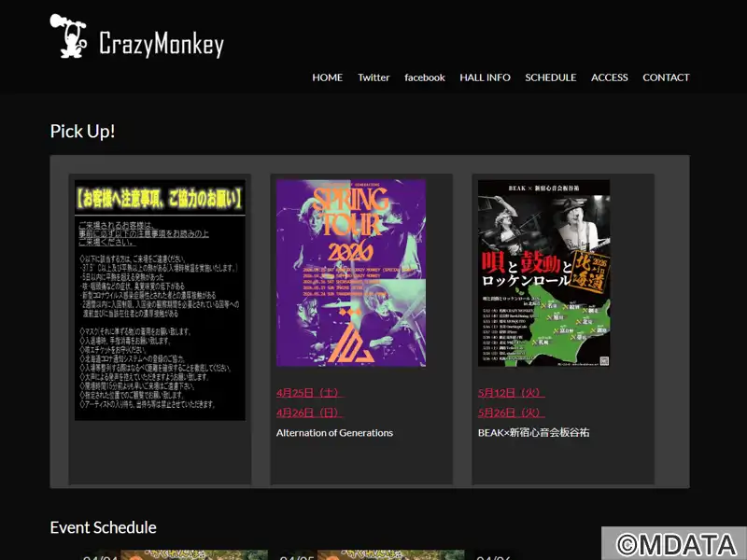Click the Pick Up! heading
The height and width of the screenshot is (560, 747).
point(82,132)
